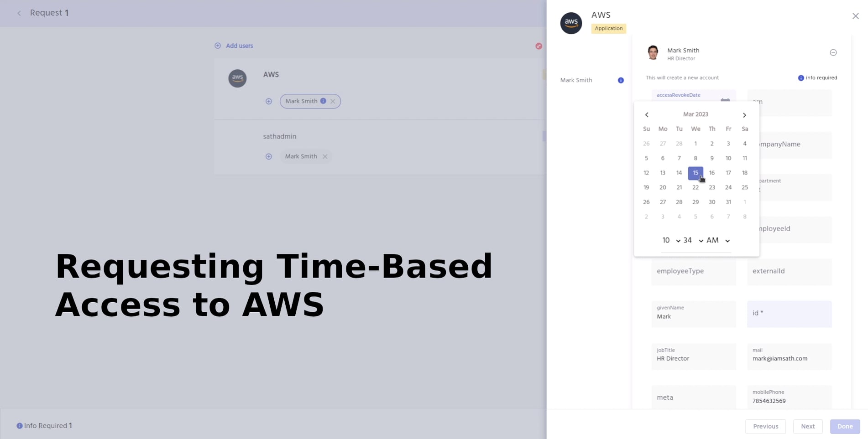
Task: Pick March 20 in the calendar
Action: pyautogui.click(x=663, y=187)
